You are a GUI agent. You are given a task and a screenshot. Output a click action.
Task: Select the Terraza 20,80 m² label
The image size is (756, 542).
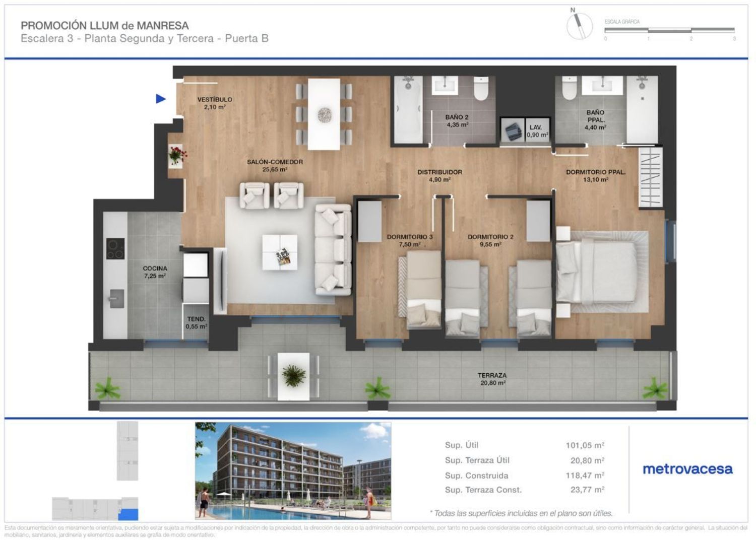[492, 379]
